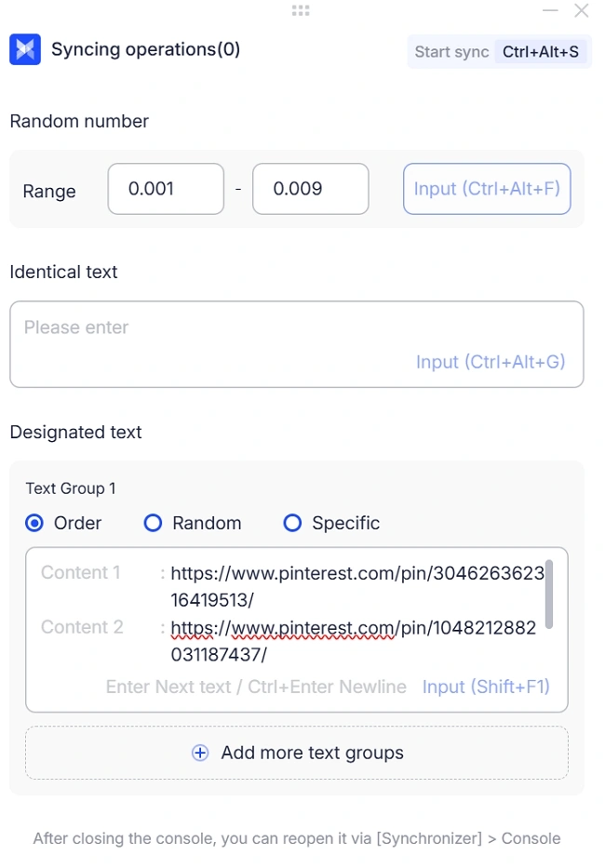Click the range minimum field 0.001
The image size is (605, 868).
tap(166, 189)
